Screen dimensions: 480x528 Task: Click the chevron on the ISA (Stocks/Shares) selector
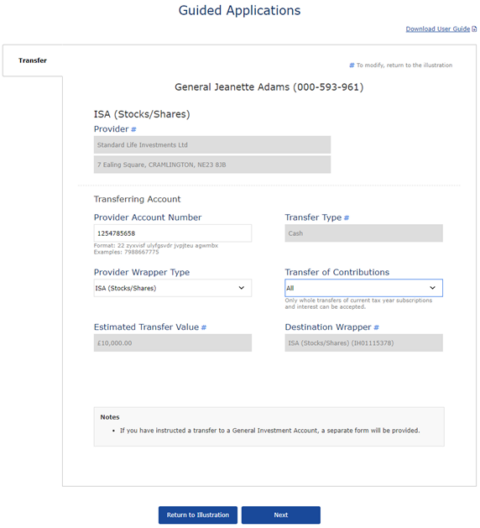coord(242,288)
